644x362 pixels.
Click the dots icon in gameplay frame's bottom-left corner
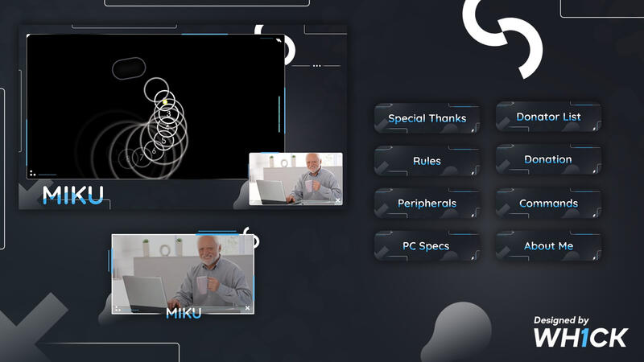coord(33,172)
